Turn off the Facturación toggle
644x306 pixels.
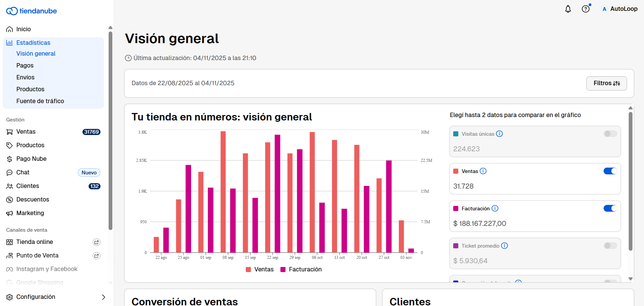coord(610,208)
